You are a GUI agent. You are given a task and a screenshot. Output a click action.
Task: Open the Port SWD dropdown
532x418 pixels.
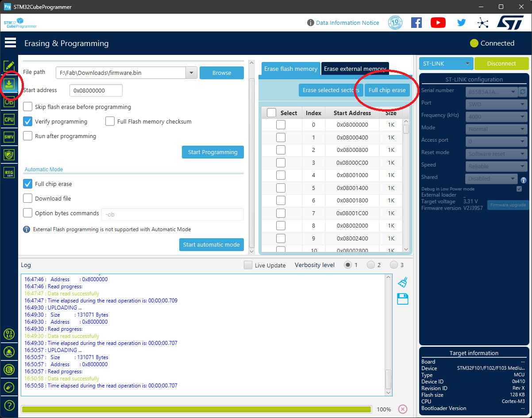coord(496,104)
